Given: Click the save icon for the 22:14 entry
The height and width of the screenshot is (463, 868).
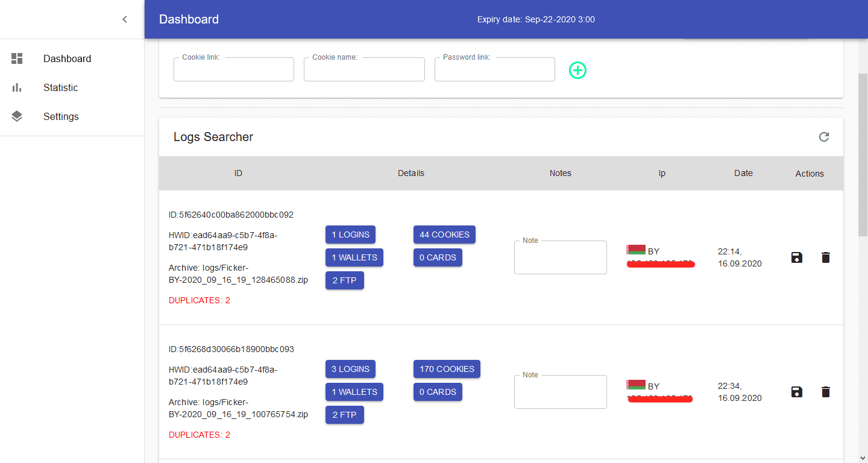Looking at the screenshot, I should coord(797,257).
